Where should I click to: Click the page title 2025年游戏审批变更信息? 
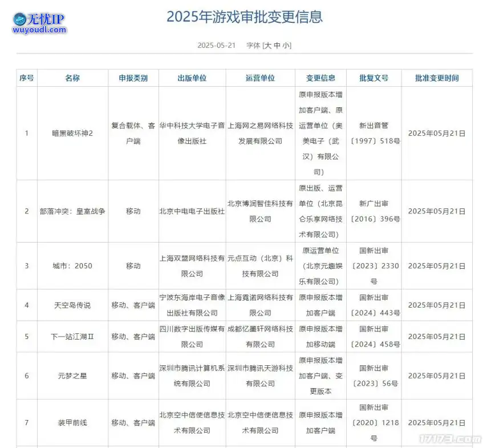(x=245, y=17)
